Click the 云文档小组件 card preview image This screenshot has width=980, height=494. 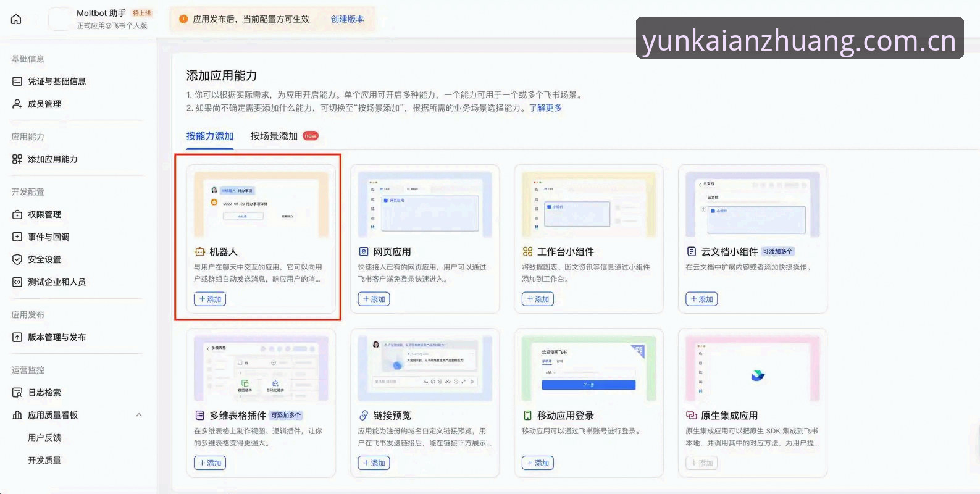coord(753,204)
